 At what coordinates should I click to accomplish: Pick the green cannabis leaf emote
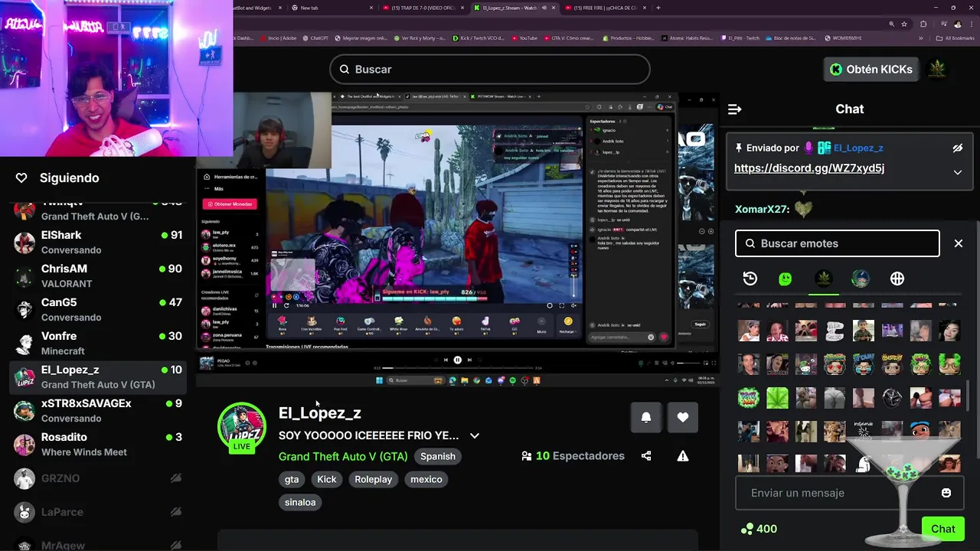coord(777,398)
